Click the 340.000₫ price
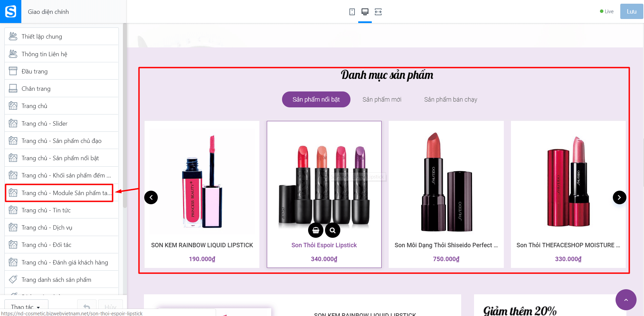Image resolution: width=644 pixels, height=316 pixels. tap(324, 259)
